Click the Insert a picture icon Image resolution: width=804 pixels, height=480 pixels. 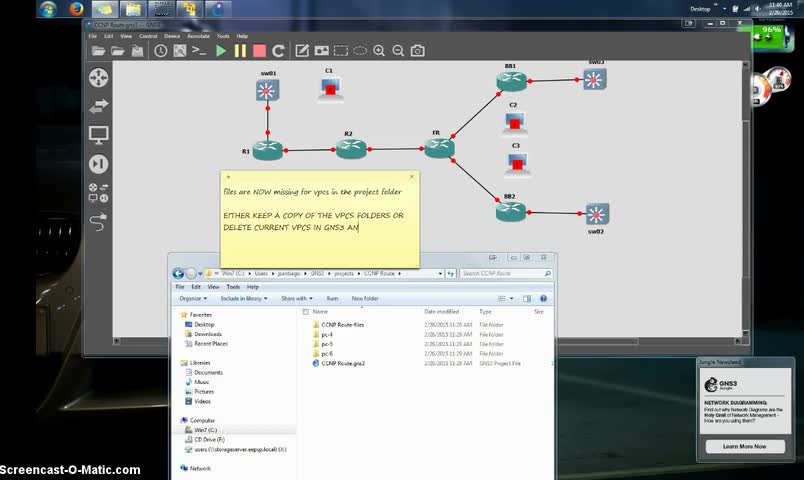(x=321, y=50)
